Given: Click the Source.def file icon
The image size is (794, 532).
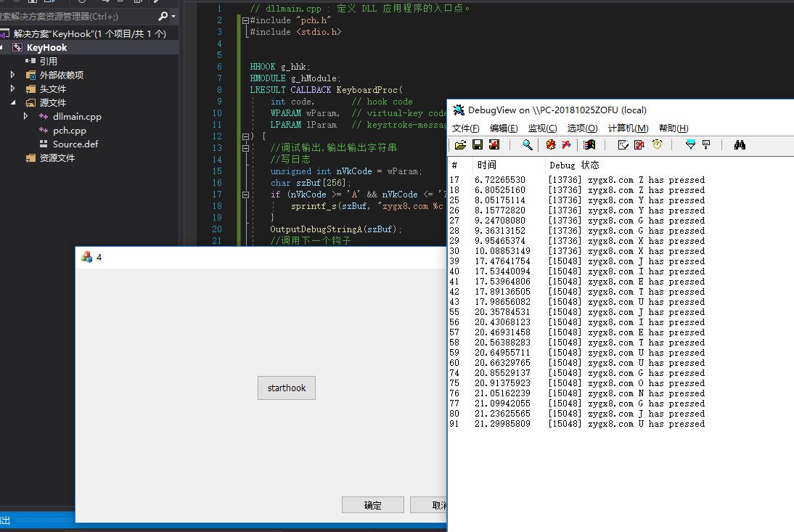Looking at the screenshot, I should (x=44, y=144).
